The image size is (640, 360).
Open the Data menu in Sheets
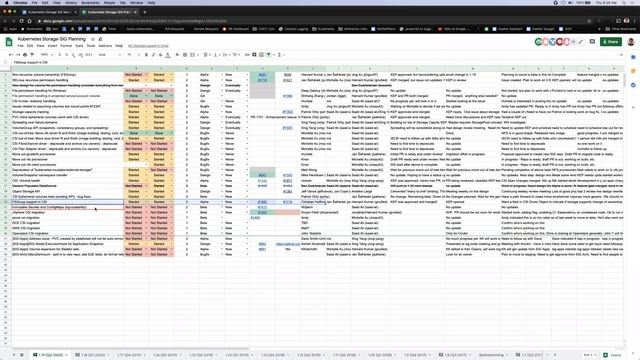pos(79,46)
